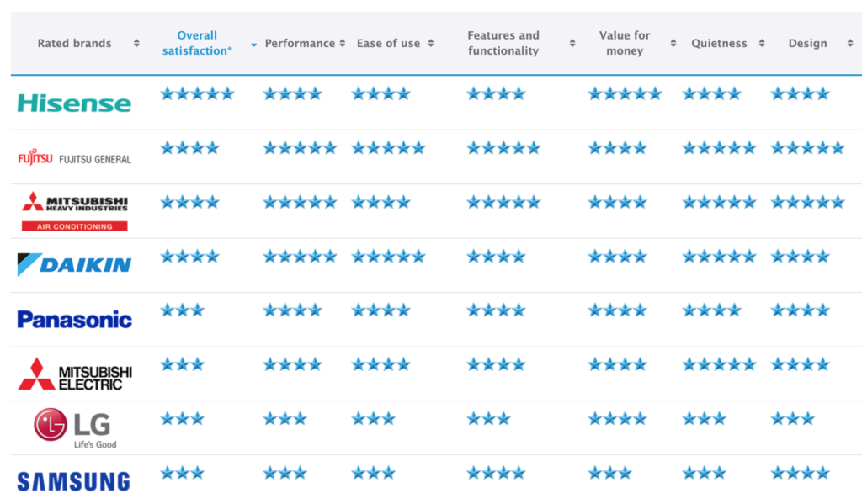Click Hisense overall satisfaction star rating
The width and height of the screenshot is (862, 504).
click(x=197, y=94)
